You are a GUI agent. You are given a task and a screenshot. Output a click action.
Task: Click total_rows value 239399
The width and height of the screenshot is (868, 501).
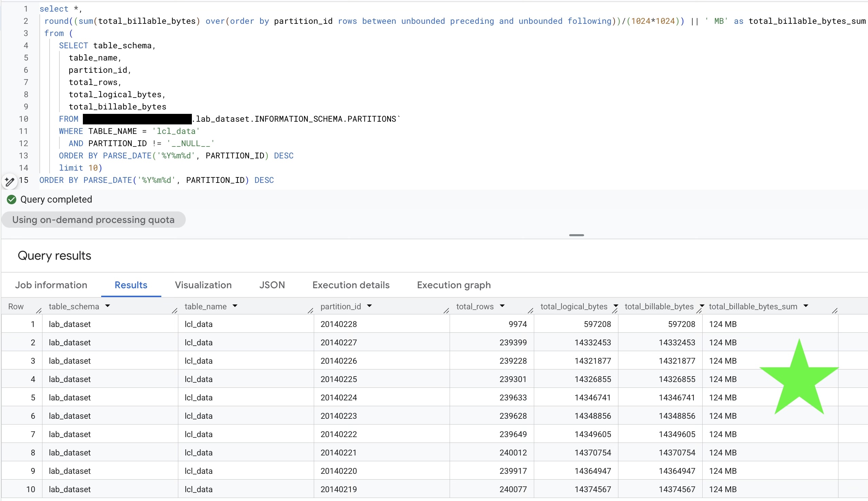point(513,342)
